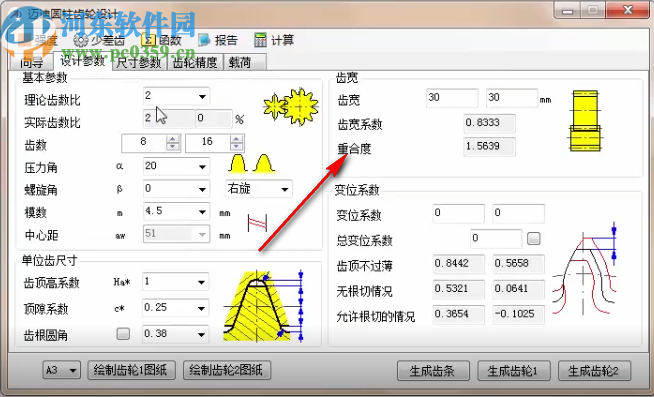Screen dimensions: 654x397
Task: Click the 实际齿数比 percent error field
Action: 214,118
